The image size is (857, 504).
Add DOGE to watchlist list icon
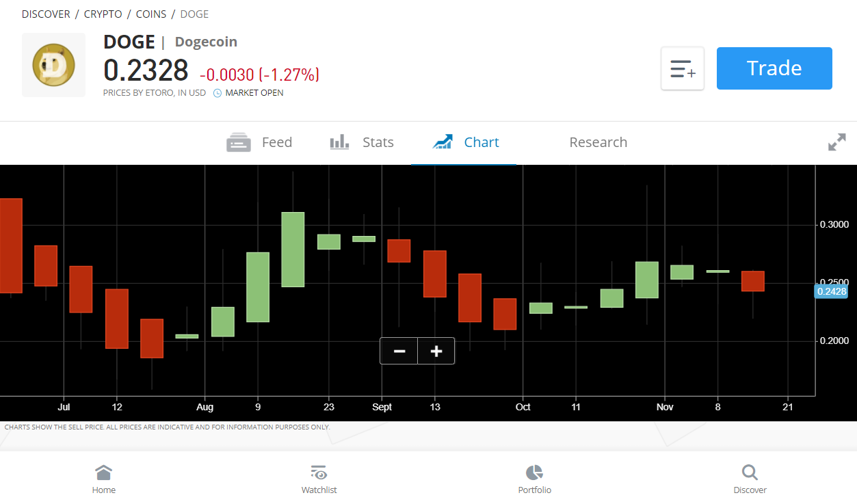tap(683, 68)
